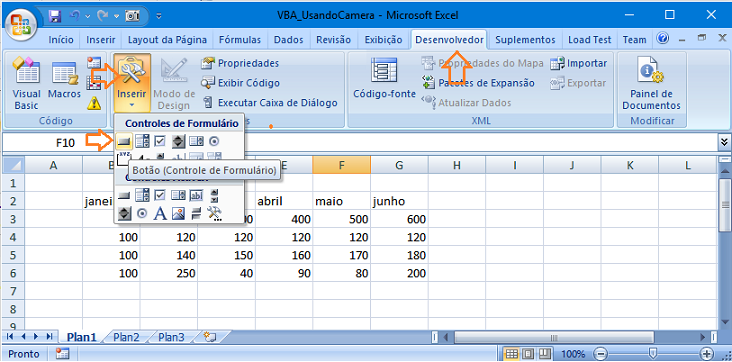Viewport: 732px width, 362px height.
Task: Insert a form control Button (Botão)
Action: click(x=124, y=141)
